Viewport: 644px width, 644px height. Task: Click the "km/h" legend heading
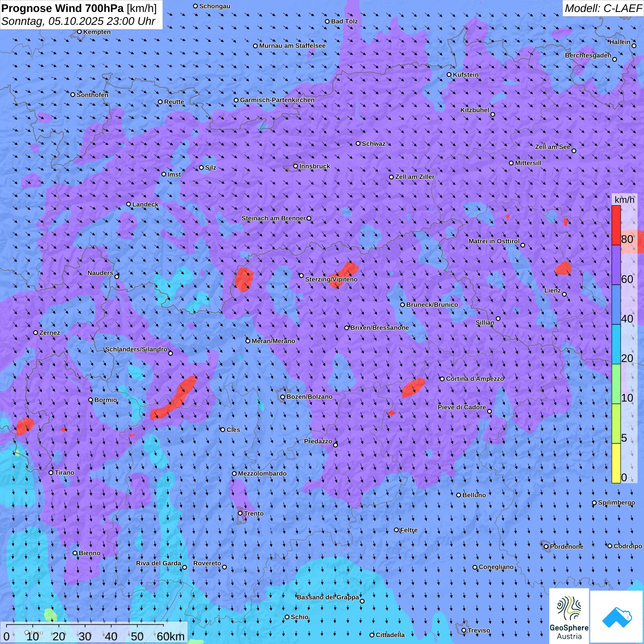click(624, 200)
